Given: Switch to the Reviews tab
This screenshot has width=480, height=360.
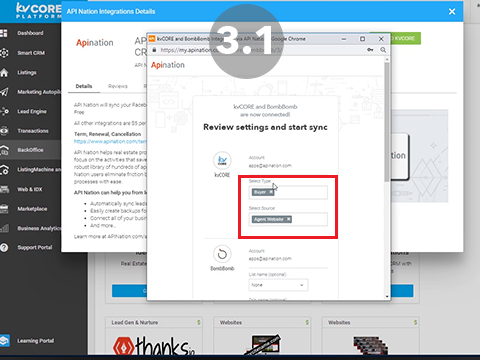Looking at the screenshot, I should pyautogui.click(x=118, y=86).
